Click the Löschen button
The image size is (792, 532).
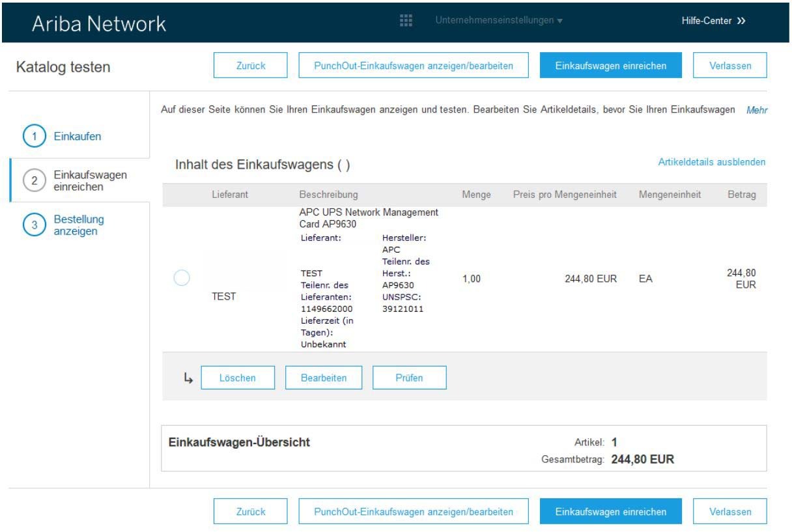point(238,378)
